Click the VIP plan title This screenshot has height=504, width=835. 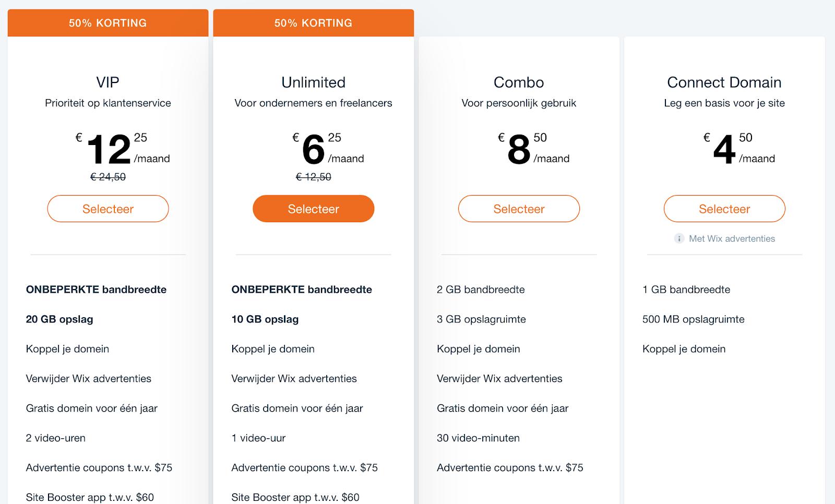point(108,82)
